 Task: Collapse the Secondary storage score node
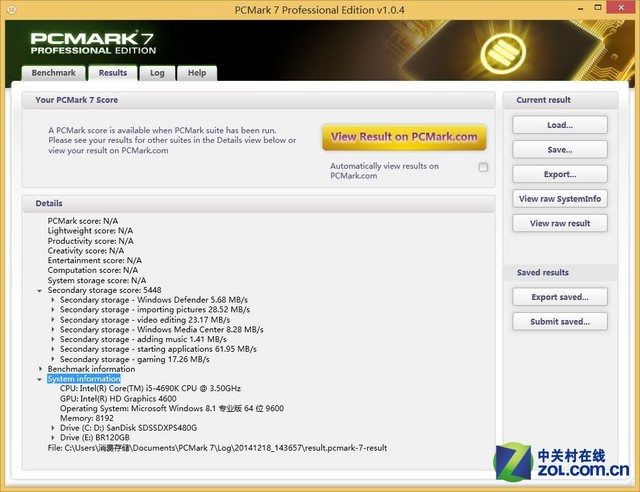tap(41, 290)
